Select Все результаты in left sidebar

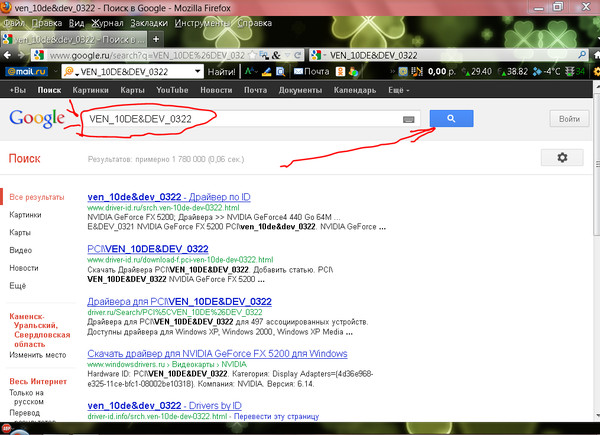(37, 197)
